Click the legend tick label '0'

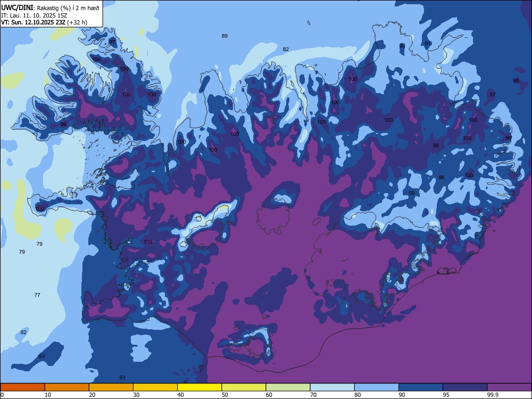point(2,395)
